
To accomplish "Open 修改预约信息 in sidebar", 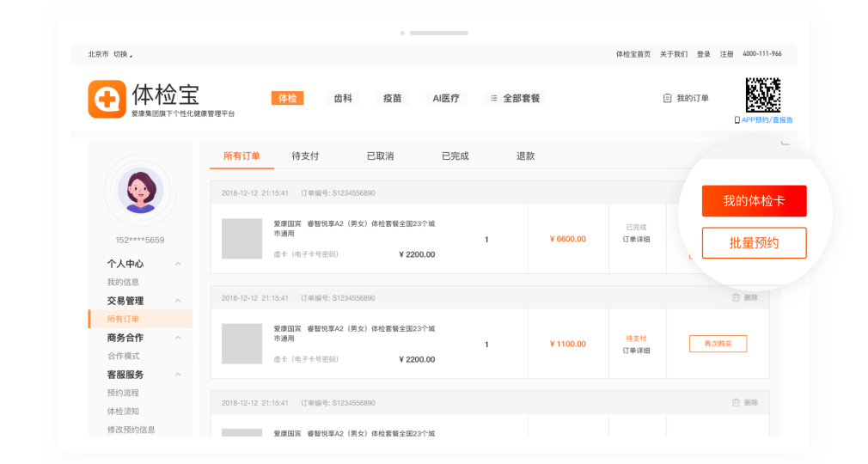I will tap(131, 430).
